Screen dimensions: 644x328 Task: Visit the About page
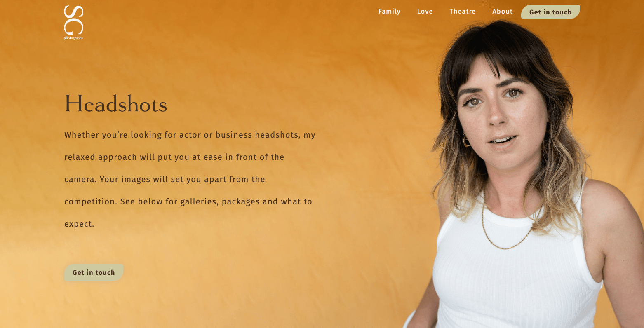click(502, 12)
